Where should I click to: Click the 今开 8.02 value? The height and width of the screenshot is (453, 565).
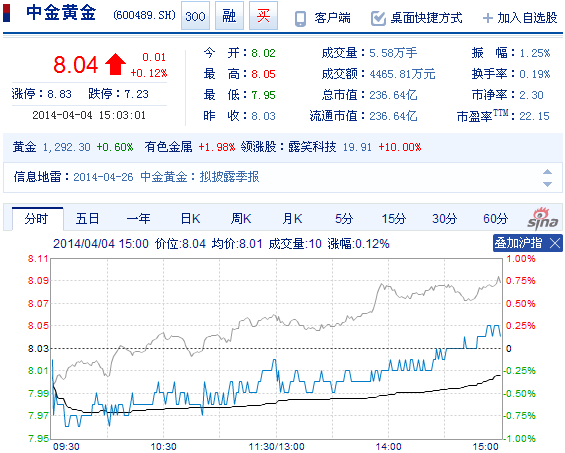coord(263,53)
